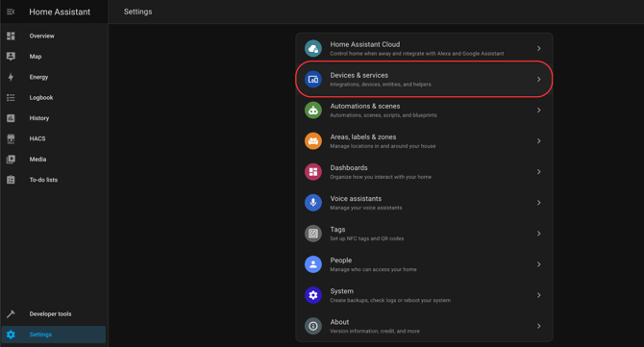
Task: Click 'Integrations, devices, entities, and helpers' text
Action: [x=381, y=85]
